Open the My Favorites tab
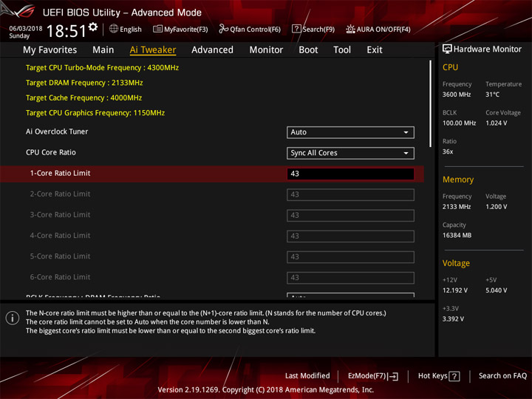This screenshot has width=532, height=399. 50,50
